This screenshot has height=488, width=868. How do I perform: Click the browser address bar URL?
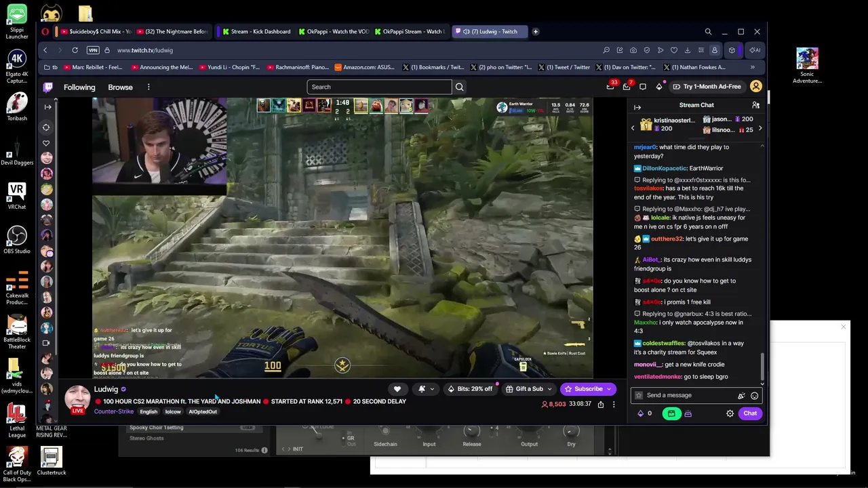click(x=144, y=50)
